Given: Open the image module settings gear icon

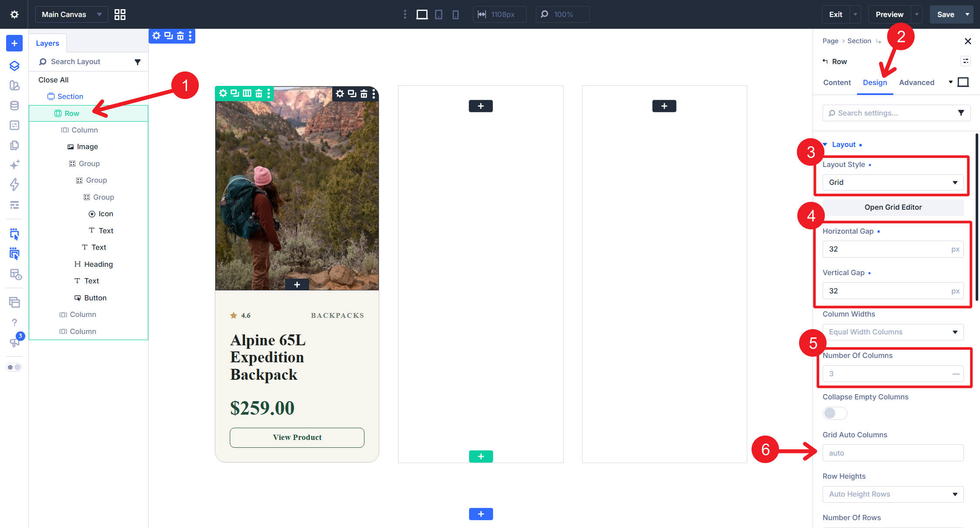Looking at the screenshot, I should coord(340,93).
